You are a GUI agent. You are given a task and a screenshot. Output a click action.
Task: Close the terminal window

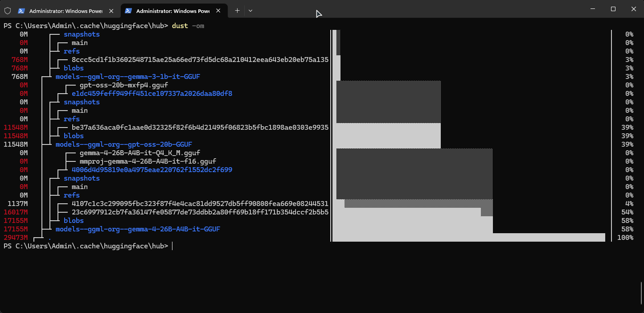(633, 9)
